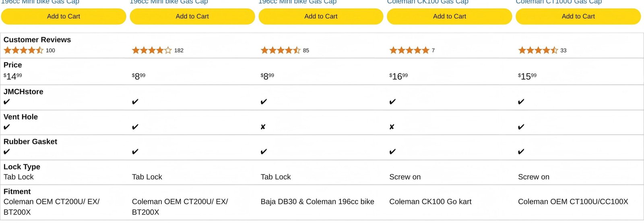Add the Baja DB30 gas cap to cart
Viewport: 644px width, 223px height.
321,17
